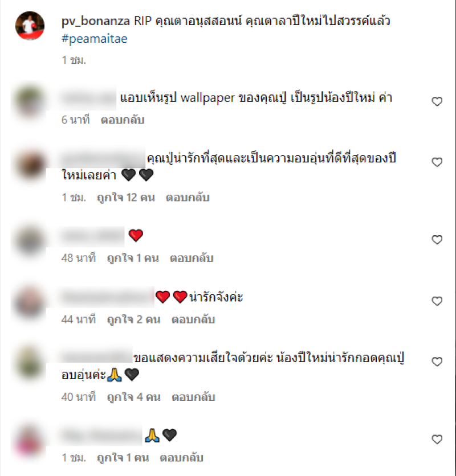View the ถูกใจ 12 คน likes list
This screenshot has width=456, height=476.
coord(126,198)
